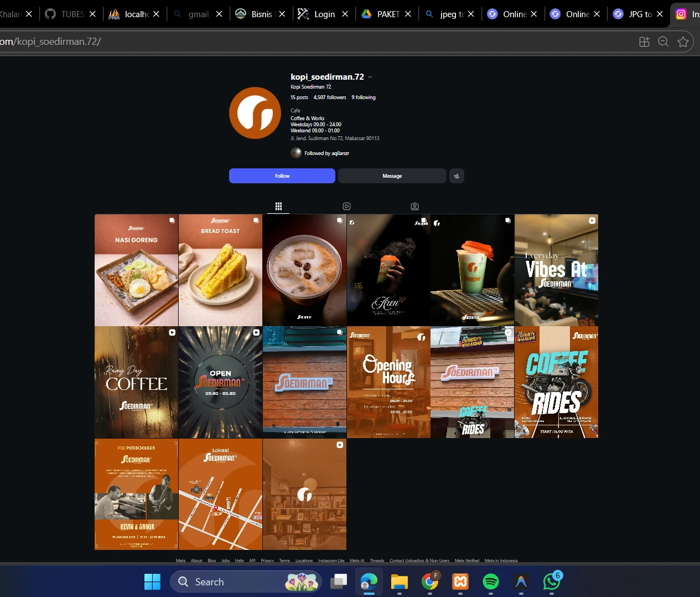Open Google Chrome from taskbar
This screenshot has height=597, width=700.
430,581
